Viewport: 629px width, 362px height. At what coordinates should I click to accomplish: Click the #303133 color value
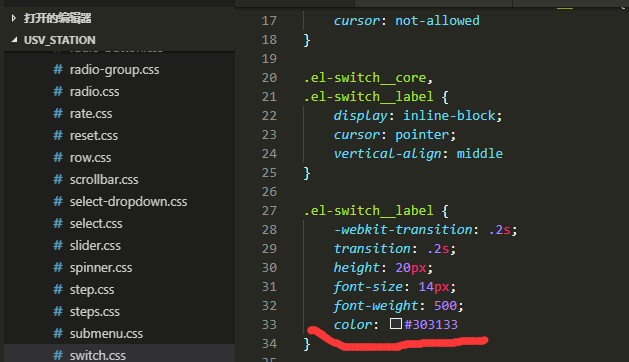click(x=431, y=324)
